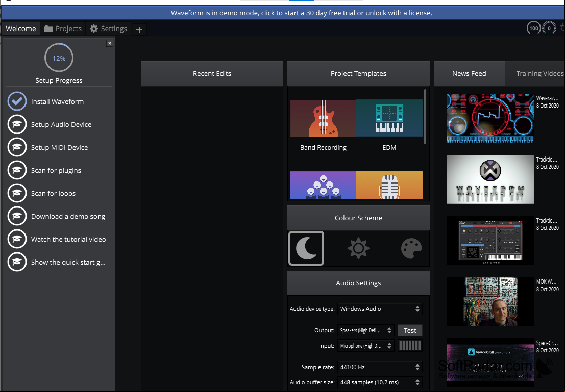Open the orange microphone project template

[389, 185]
